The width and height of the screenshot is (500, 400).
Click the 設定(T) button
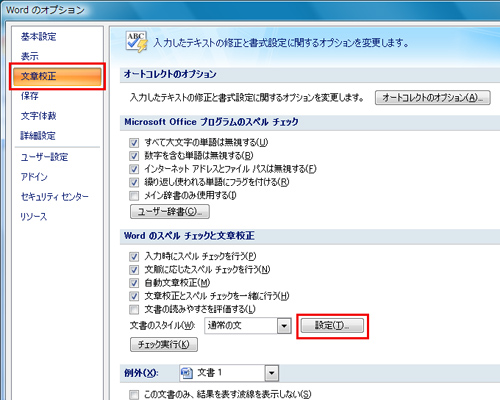332,325
